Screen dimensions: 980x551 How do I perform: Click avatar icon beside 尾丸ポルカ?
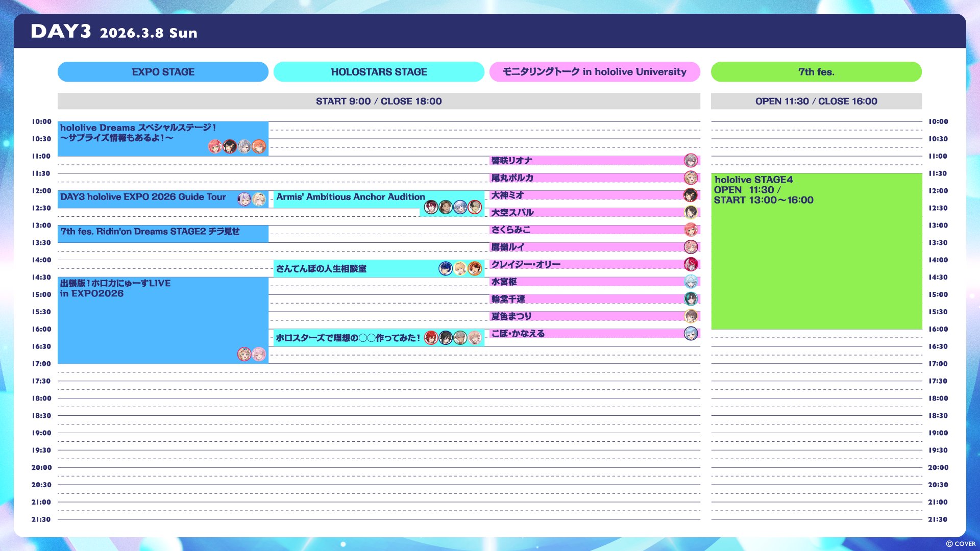[x=691, y=178]
